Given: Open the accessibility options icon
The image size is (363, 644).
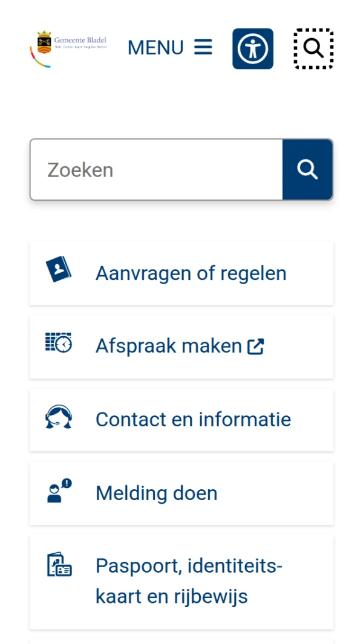Looking at the screenshot, I should pyautogui.click(x=253, y=48).
